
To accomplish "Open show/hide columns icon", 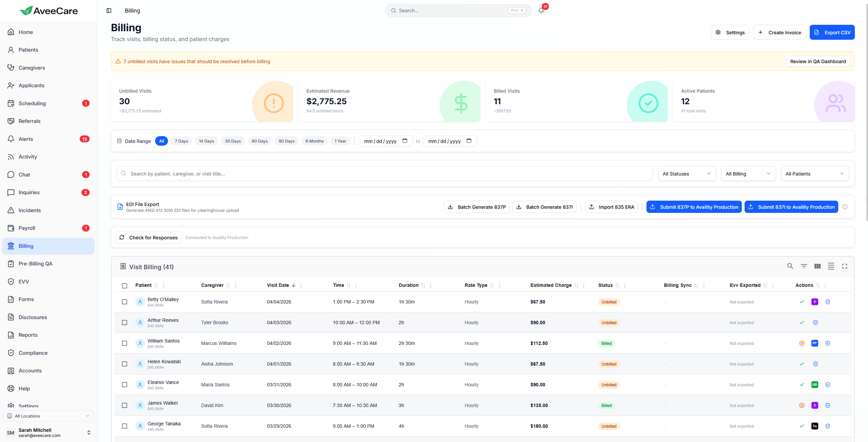I will click(x=817, y=266).
